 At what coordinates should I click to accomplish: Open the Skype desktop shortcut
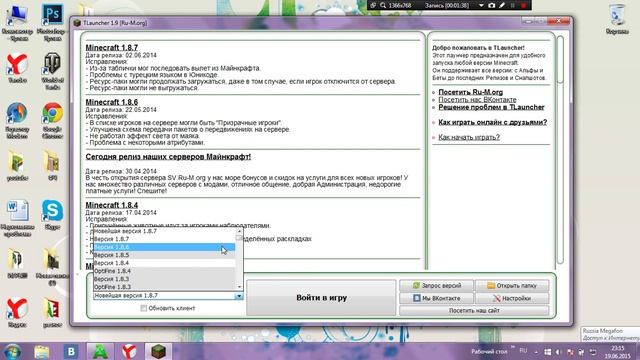tap(52, 214)
